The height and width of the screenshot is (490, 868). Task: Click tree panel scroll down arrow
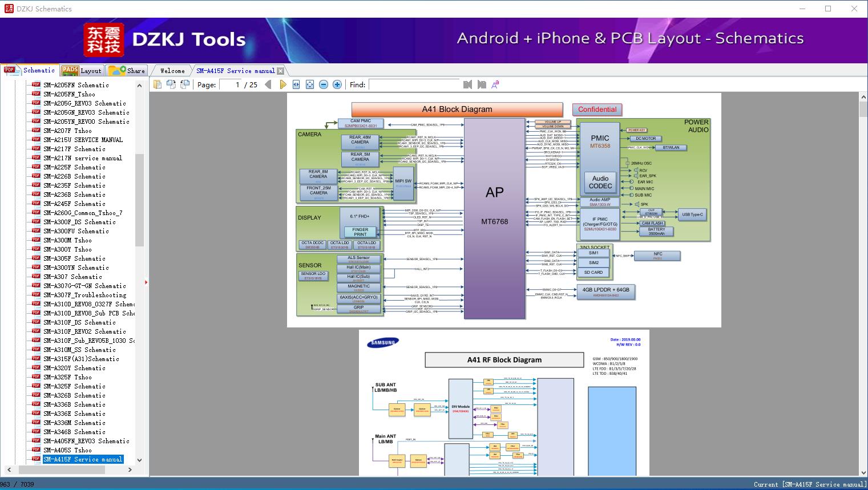[139, 460]
